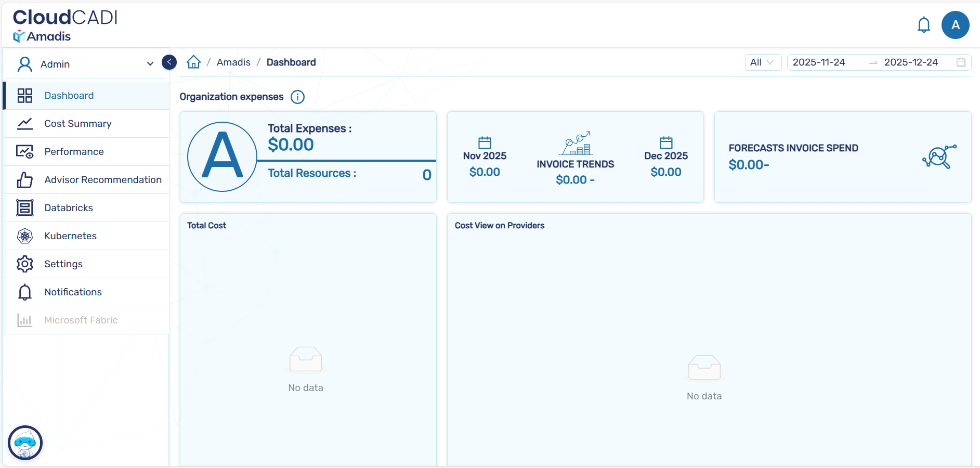
Task: Click the end date field 2025-12-24
Action: coord(911,62)
